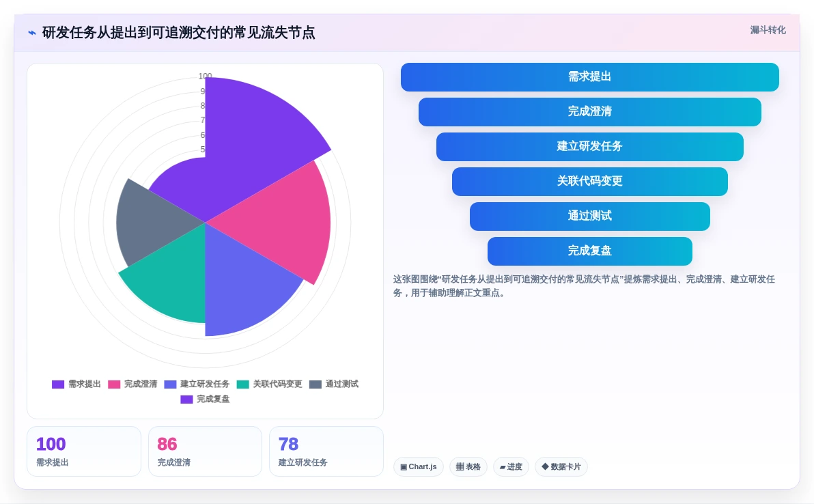Toggle the 需求提出 legend color swatch

click(x=58, y=384)
